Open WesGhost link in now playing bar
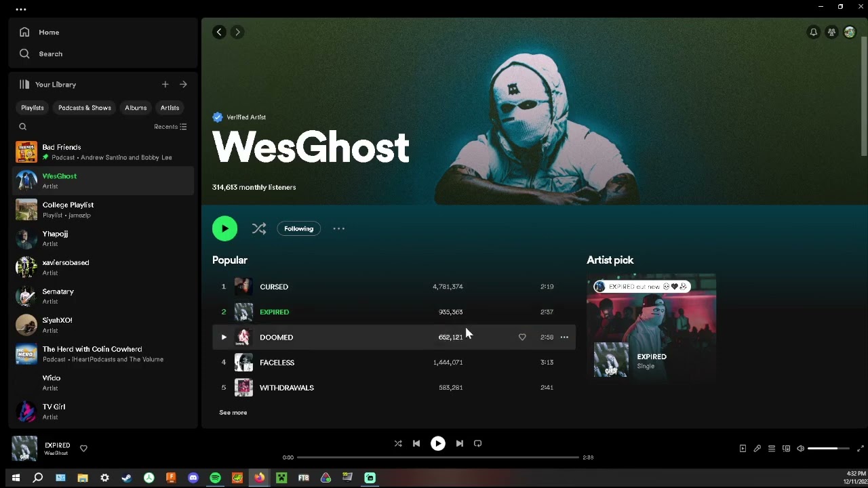Viewport: 868px width, 488px height. click(56, 453)
